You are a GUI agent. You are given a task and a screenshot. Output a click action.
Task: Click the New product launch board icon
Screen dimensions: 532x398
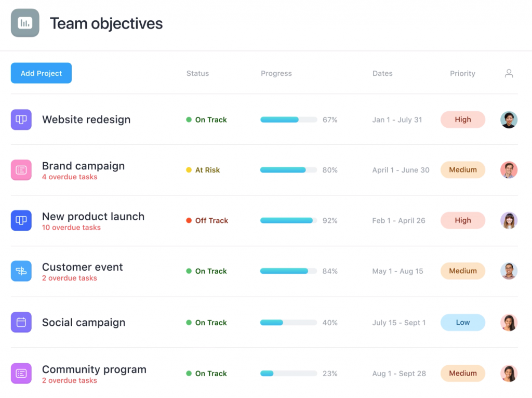21,220
